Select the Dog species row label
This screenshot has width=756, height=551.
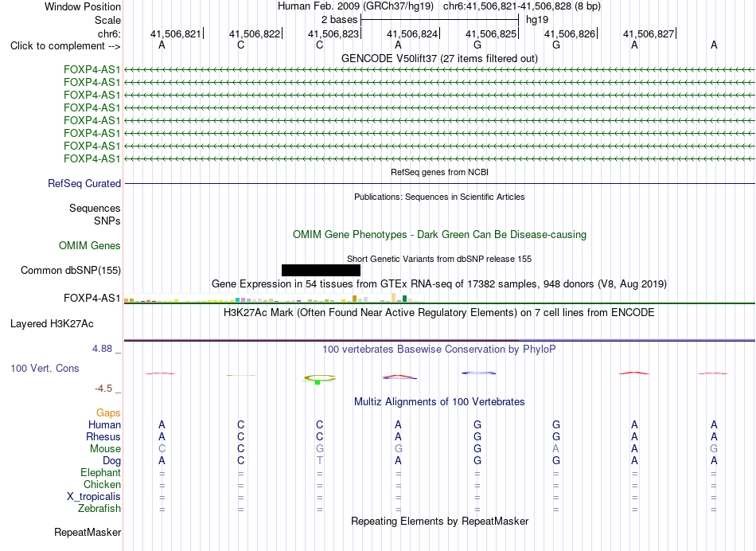[111, 461]
